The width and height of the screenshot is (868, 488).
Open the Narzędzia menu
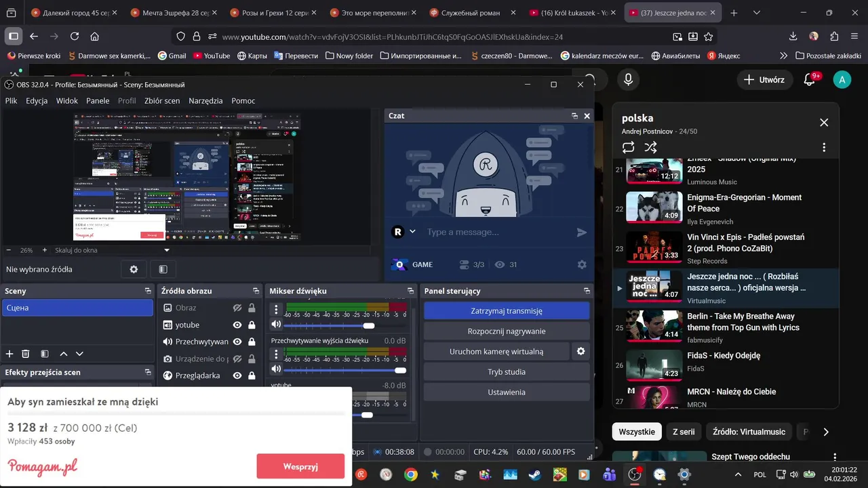pos(205,100)
